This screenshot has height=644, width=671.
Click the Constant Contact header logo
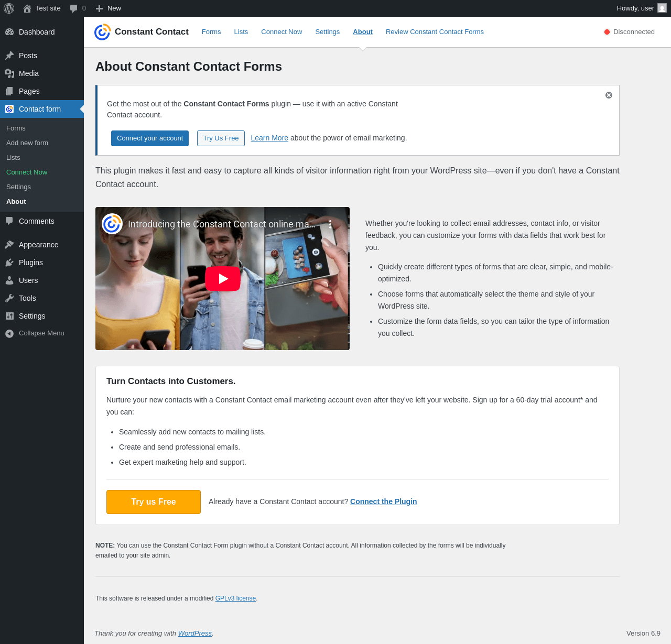pyautogui.click(x=102, y=32)
